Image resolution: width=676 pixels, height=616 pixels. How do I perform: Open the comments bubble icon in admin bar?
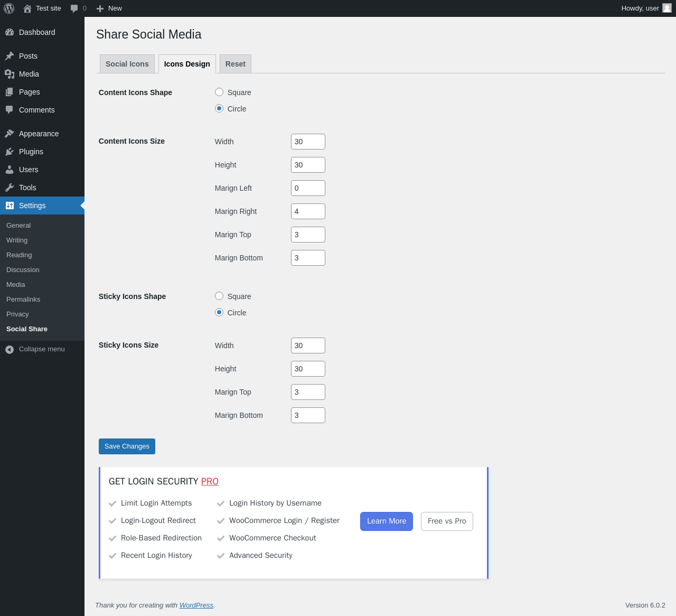pos(74,8)
